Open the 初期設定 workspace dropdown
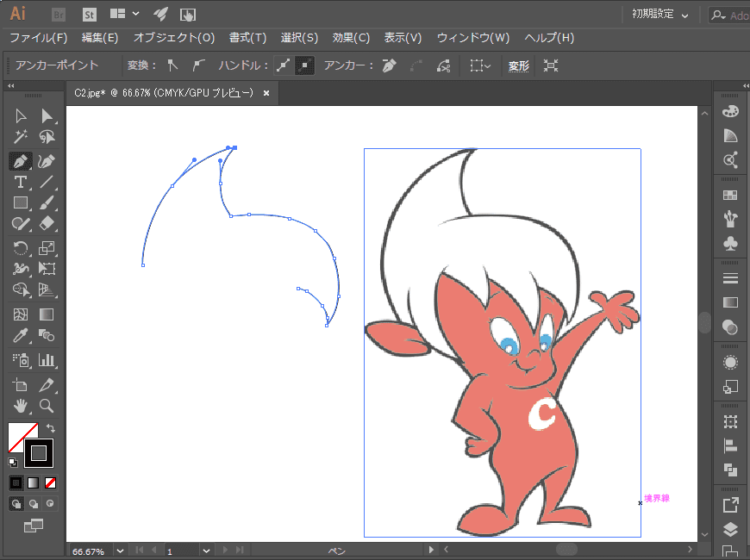 pyautogui.click(x=659, y=15)
